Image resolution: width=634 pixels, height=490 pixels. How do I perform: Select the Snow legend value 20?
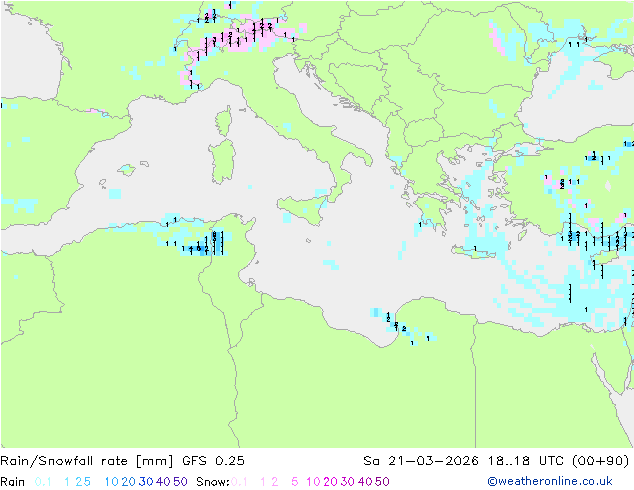[330, 482]
